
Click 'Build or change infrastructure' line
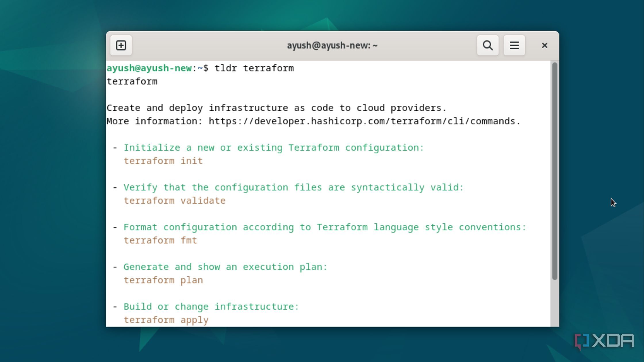click(x=211, y=307)
